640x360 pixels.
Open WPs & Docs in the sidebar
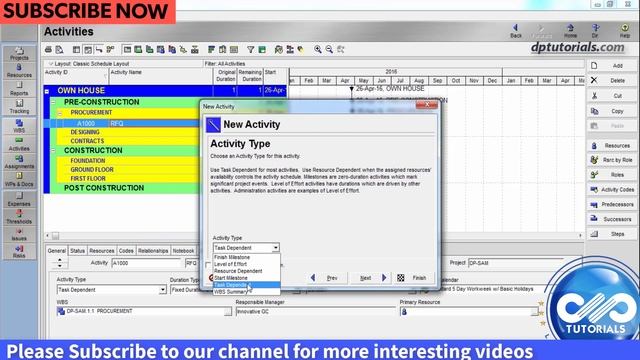coord(19,180)
